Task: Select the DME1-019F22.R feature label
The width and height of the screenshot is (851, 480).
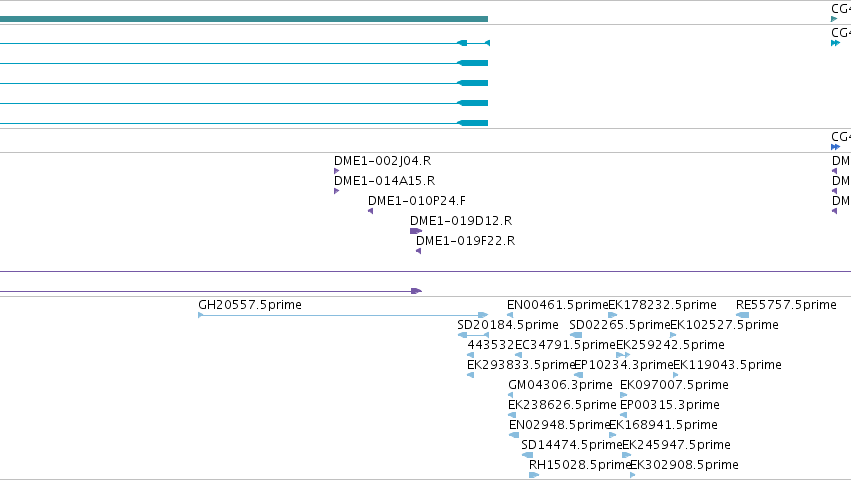Action: (465, 241)
